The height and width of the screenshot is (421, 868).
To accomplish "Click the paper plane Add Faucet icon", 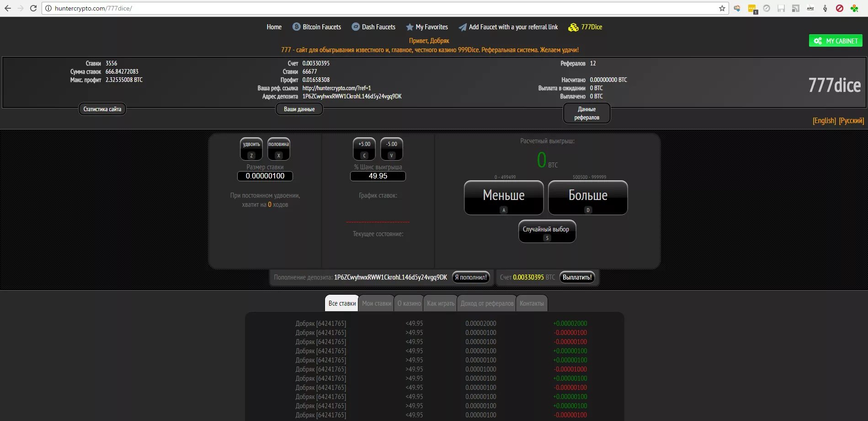I will [x=463, y=27].
